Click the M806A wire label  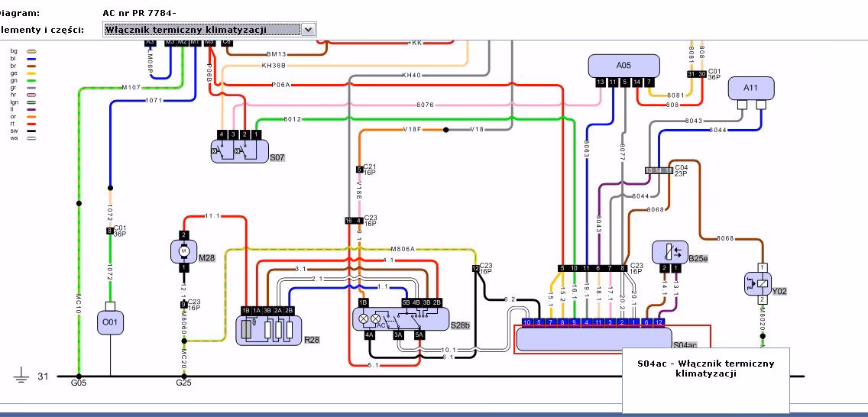[x=402, y=249]
